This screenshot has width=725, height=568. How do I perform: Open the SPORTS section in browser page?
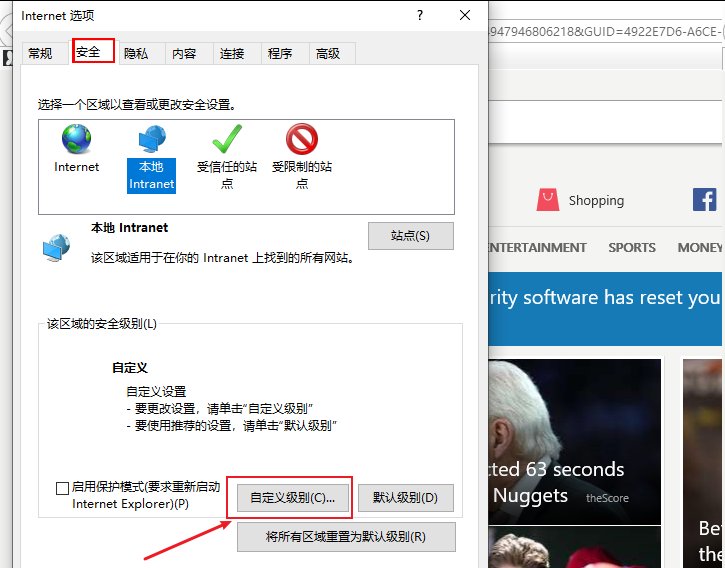[632, 247]
